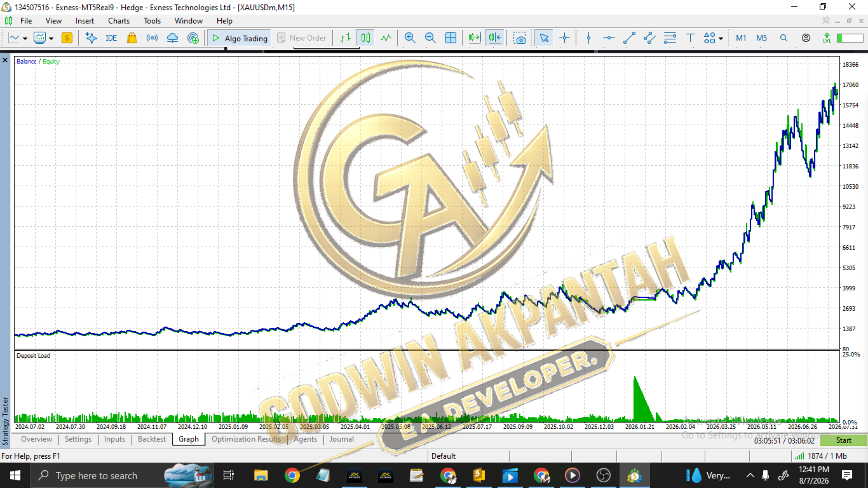Close the Strategy Tester panel
This screenshot has width=868, height=488.
click(x=5, y=60)
